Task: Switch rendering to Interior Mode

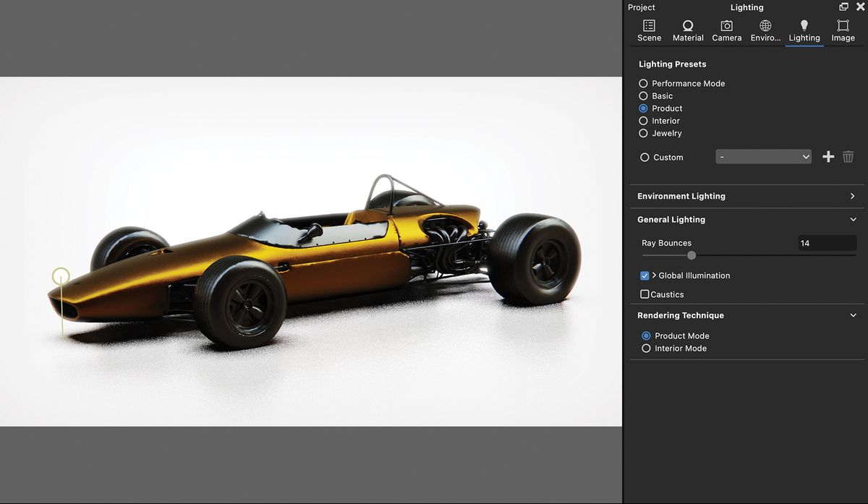Action: point(646,348)
